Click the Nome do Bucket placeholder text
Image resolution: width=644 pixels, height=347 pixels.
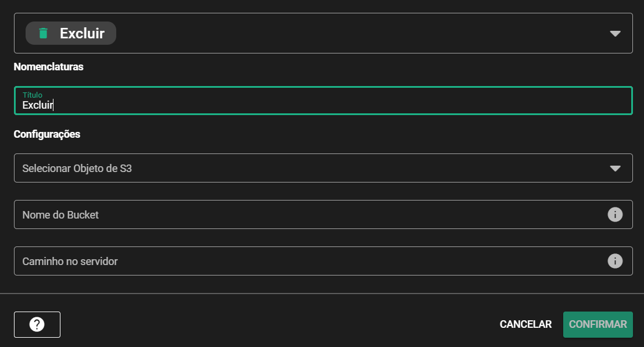click(x=60, y=215)
